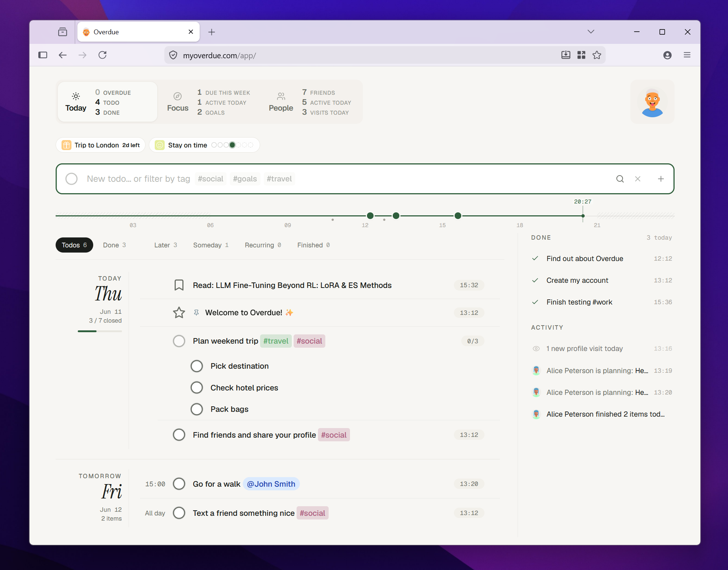The width and height of the screenshot is (728, 570).
Task: Open the browser hamburger menu
Action: pyautogui.click(x=687, y=55)
